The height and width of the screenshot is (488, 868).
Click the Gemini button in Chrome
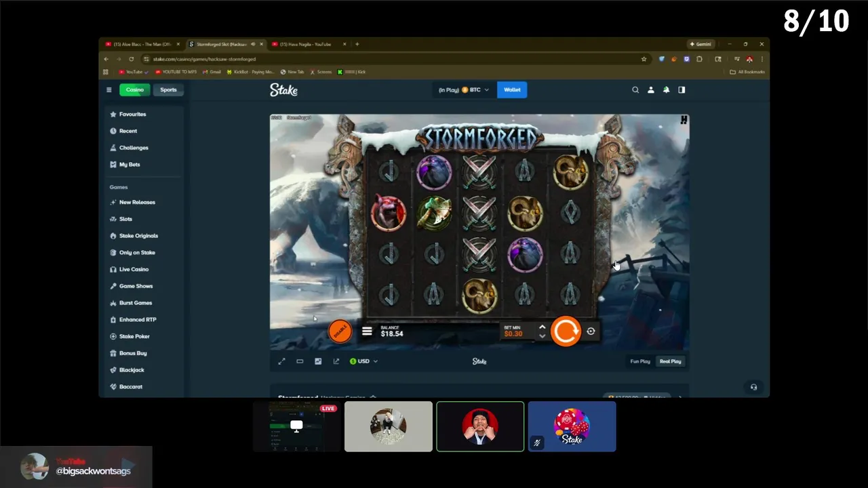click(x=701, y=44)
